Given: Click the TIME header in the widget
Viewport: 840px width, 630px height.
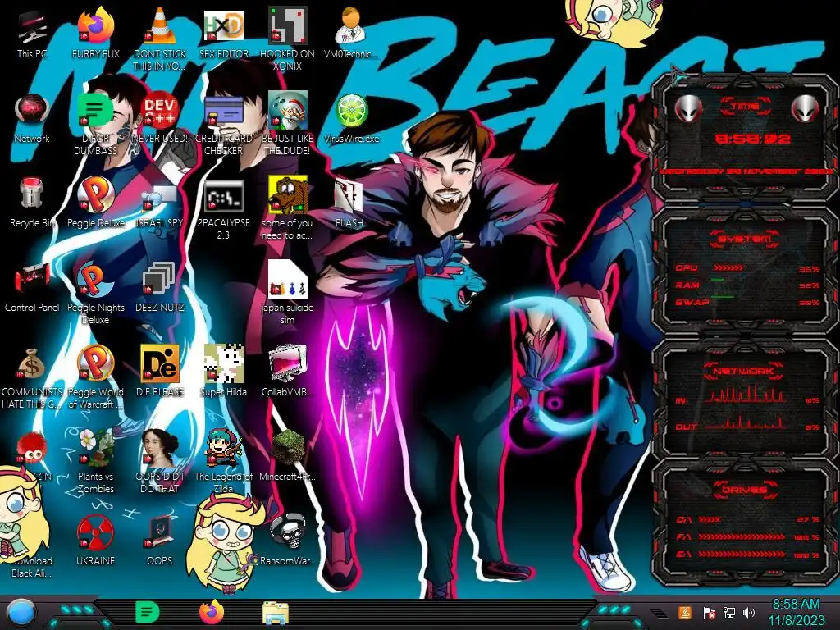Looking at the screenshot, I should [x=745, y=106].
